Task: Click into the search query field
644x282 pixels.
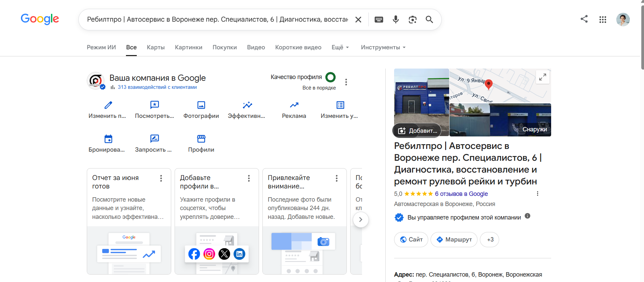Action: (217, 20)
